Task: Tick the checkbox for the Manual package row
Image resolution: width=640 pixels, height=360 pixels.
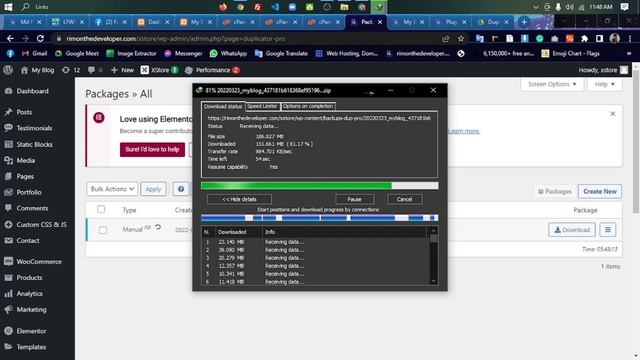Action: pos(103,230)
